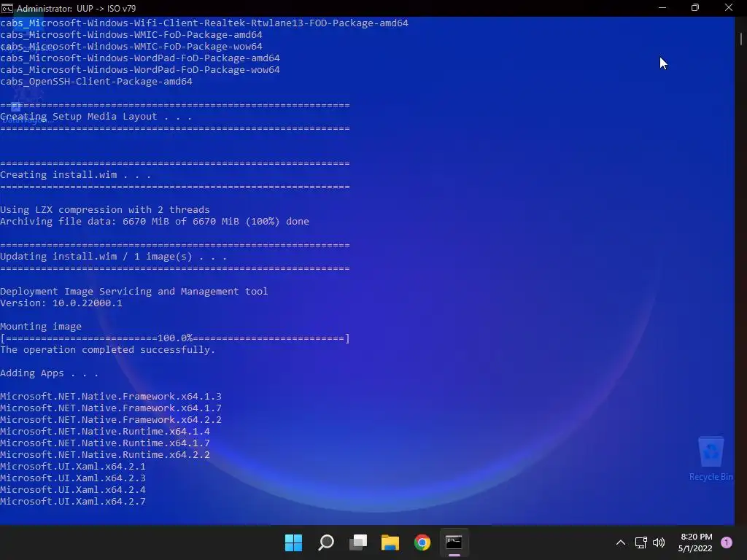Click 'Wifi-Client-Realtek-Rtwlane13' package line

point(204,23)
